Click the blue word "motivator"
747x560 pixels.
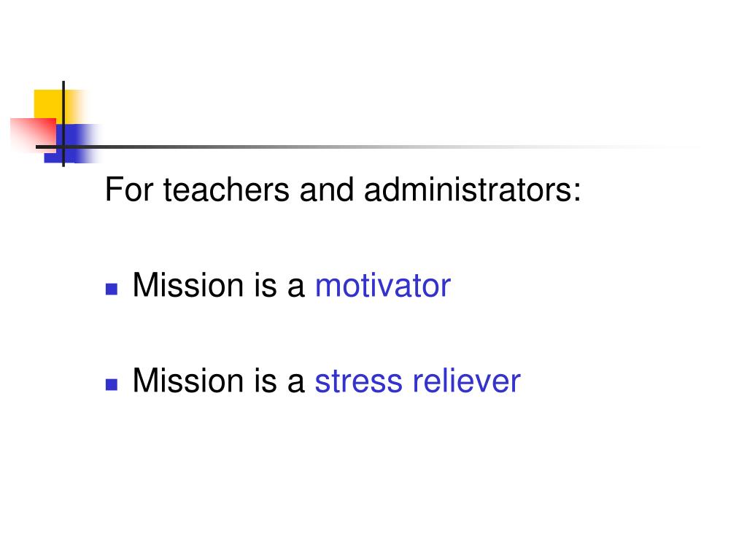pos(382,285)
